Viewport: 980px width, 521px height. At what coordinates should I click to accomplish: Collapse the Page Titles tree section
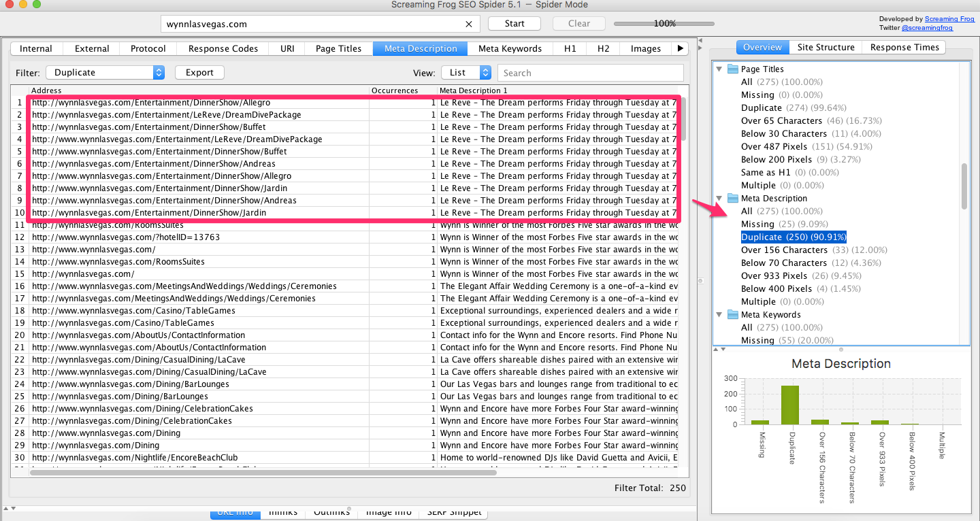pyautogui.click(x=719, y=69)
